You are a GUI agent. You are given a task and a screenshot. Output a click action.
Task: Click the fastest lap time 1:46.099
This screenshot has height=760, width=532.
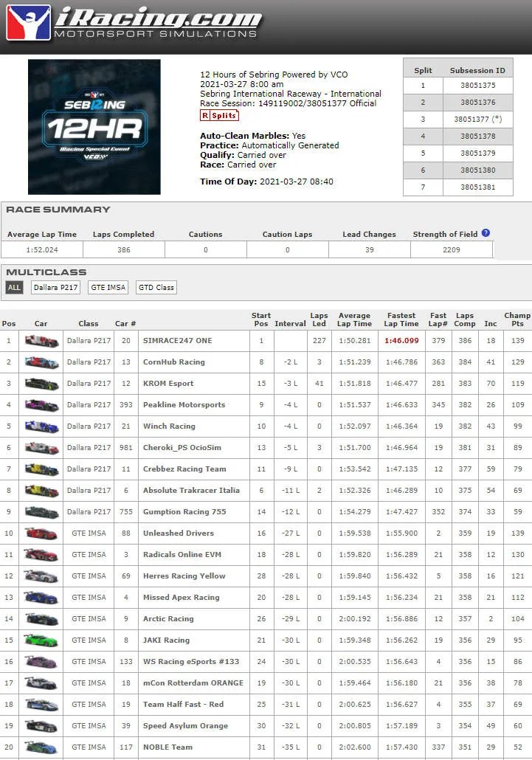pos(401,341)
